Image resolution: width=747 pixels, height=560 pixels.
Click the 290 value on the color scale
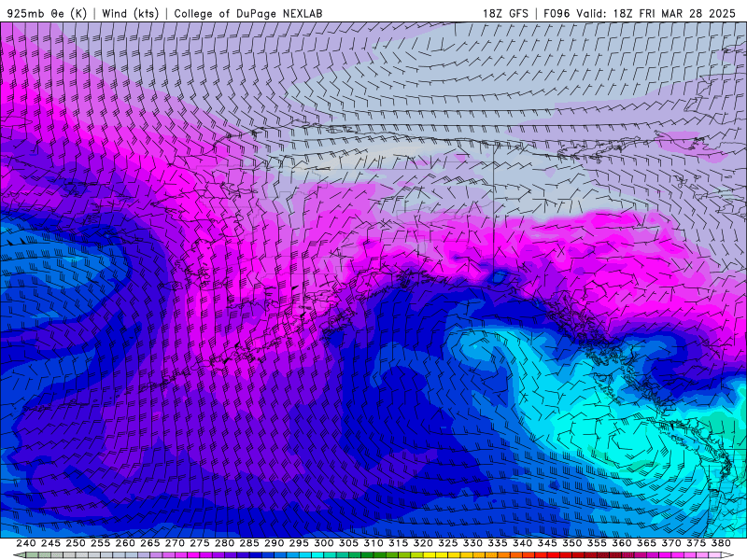coord(274,543)
